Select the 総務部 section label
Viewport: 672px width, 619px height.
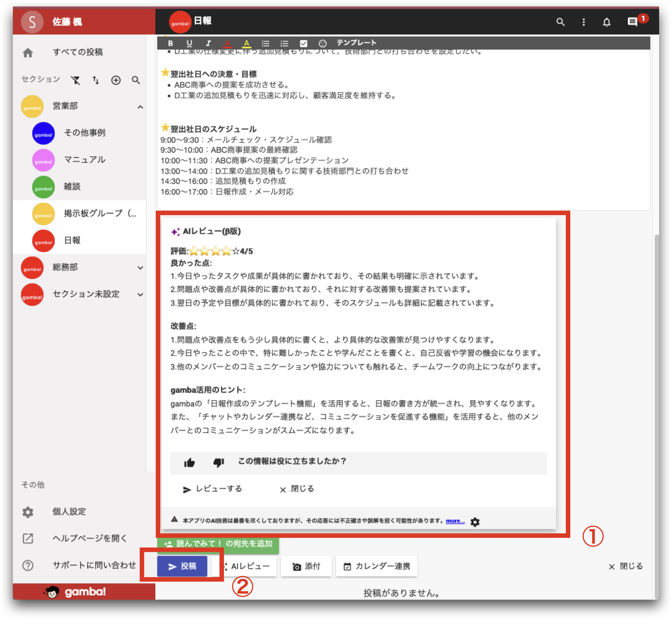point(65,267)
